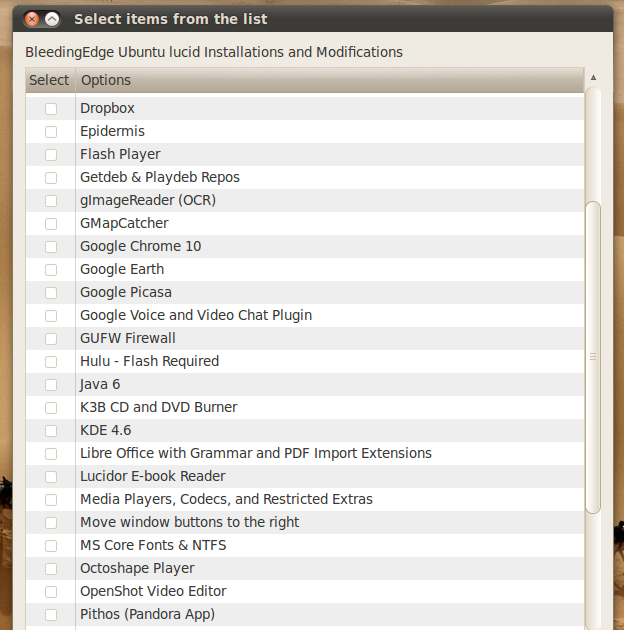Screen dimensions: 624x630
Task: Tick the KDE 4.6 checkbox
Action: pyautogui.click(x=51, y=431)
